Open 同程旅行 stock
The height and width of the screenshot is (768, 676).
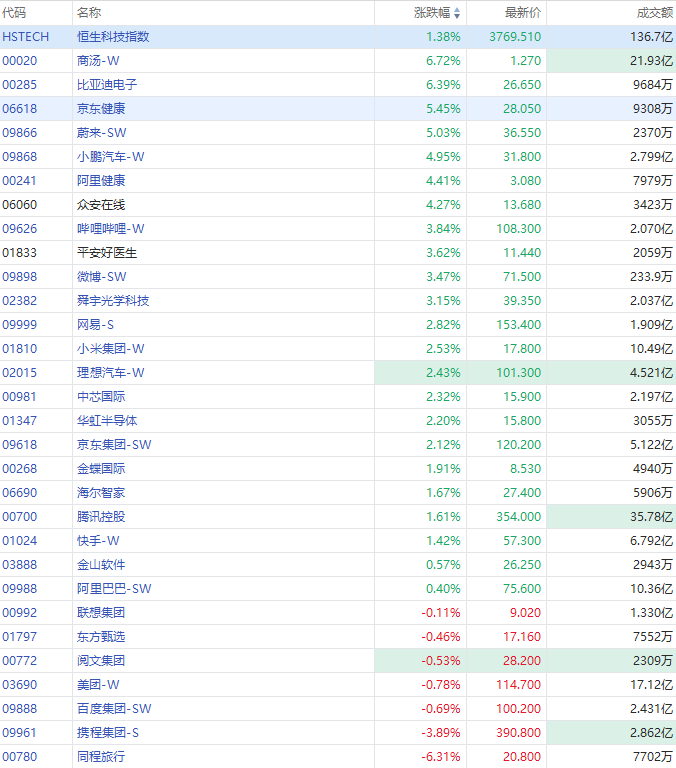101,757
